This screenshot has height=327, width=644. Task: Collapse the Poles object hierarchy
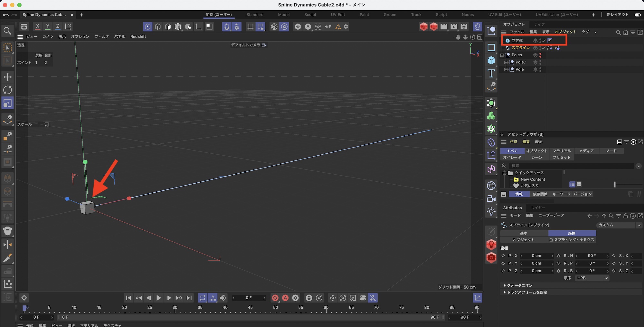[502, 55]
